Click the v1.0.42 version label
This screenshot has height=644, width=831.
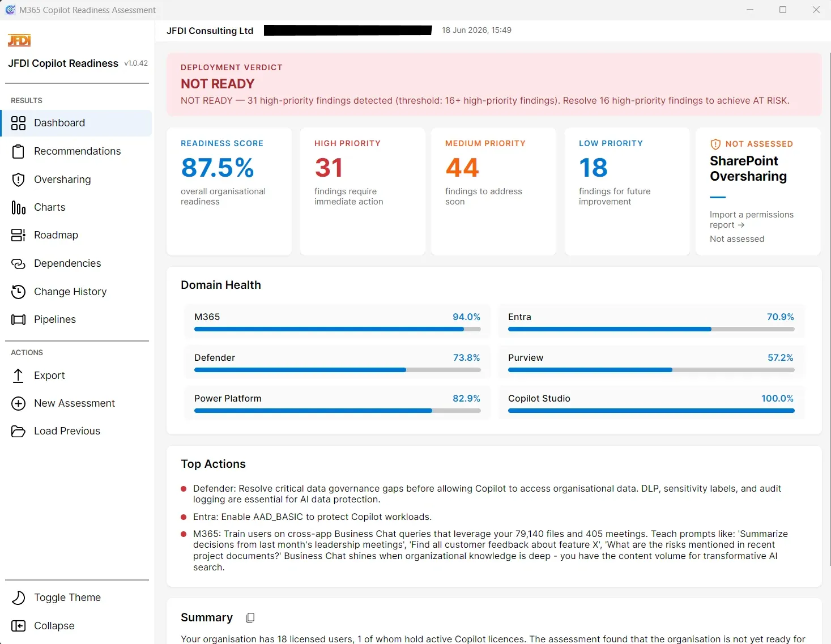tap(136, 63)
